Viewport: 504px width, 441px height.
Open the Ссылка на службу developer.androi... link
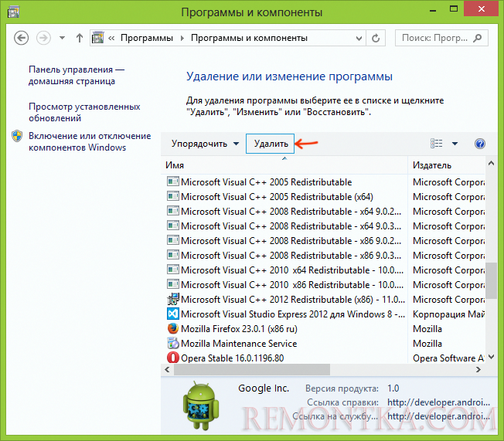[438, 416]
